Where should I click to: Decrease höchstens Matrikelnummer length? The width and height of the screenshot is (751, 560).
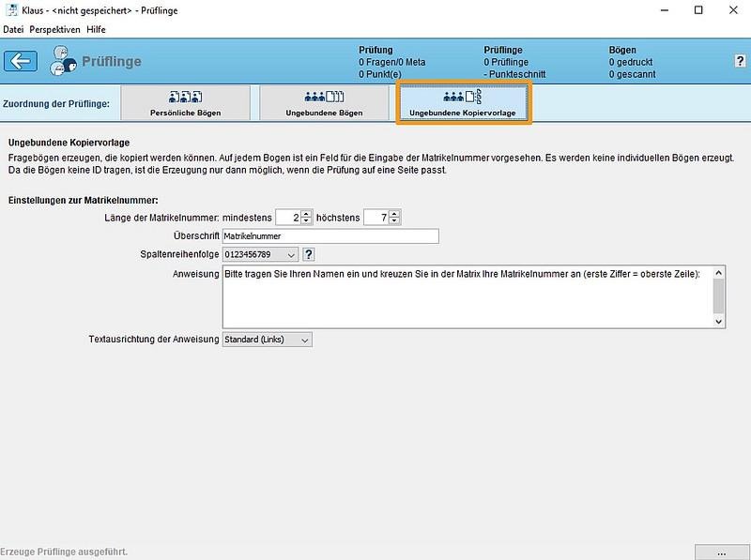[394, 220]
